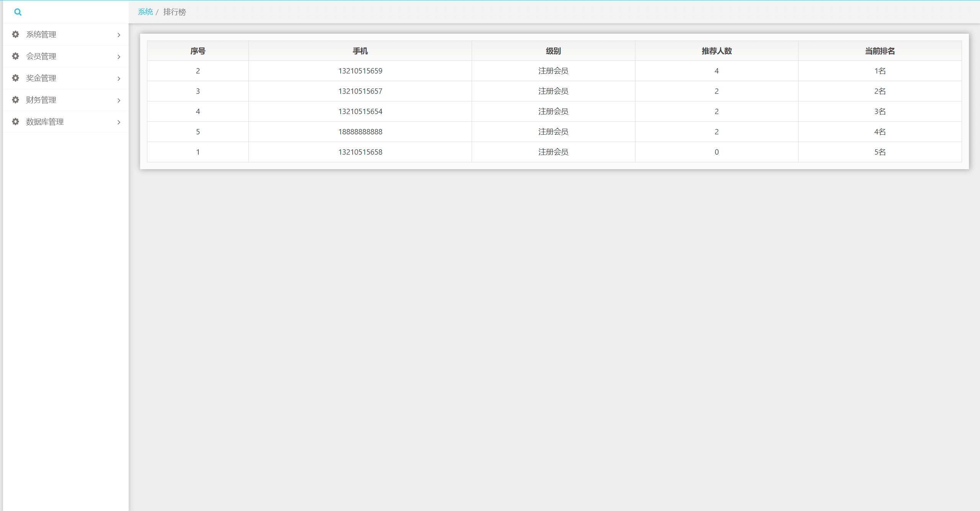This screenshot has height=511, width=980.
Task: Click 注册会员 in row 13210515659
Action: (554, 71)
